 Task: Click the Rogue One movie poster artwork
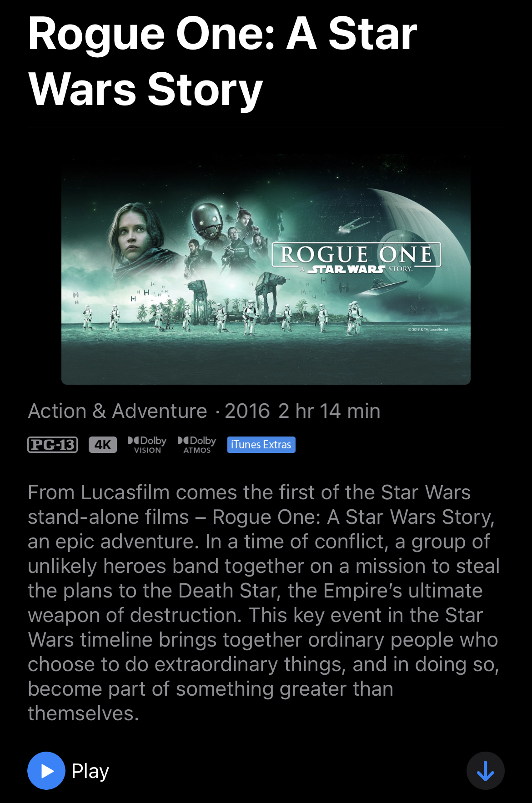pos(266,270)
